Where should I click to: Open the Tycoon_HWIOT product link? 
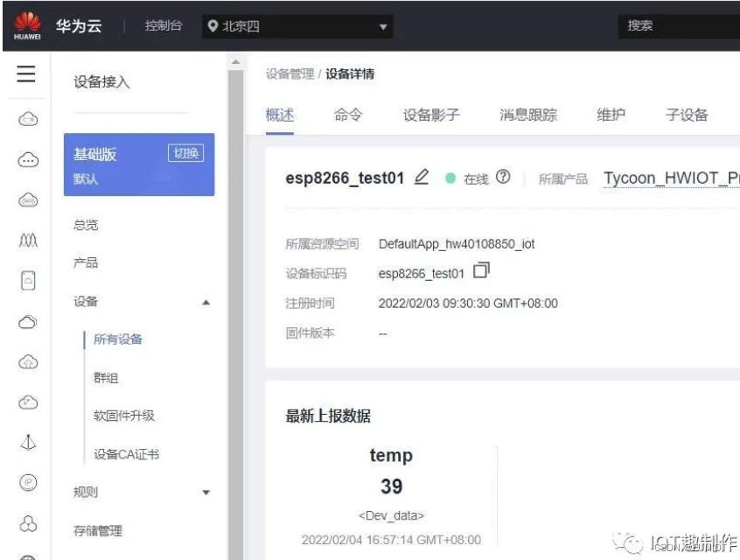click(x=671, y=178)
